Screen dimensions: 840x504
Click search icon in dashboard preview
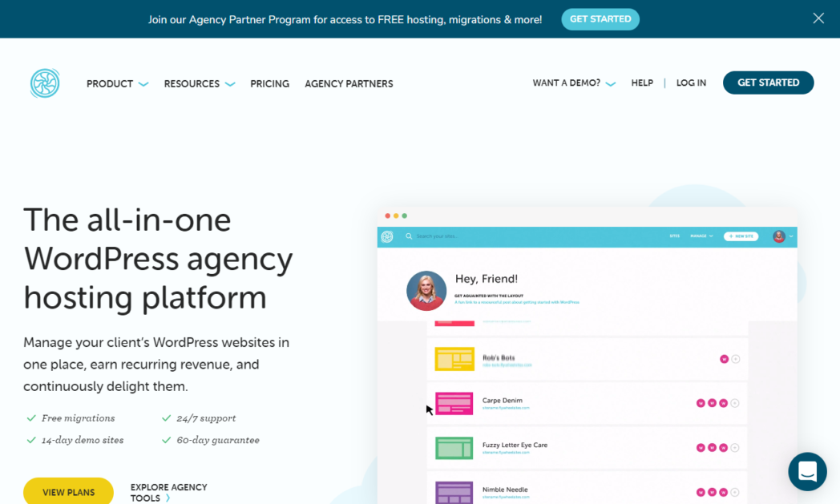click(x=409, y=236)
